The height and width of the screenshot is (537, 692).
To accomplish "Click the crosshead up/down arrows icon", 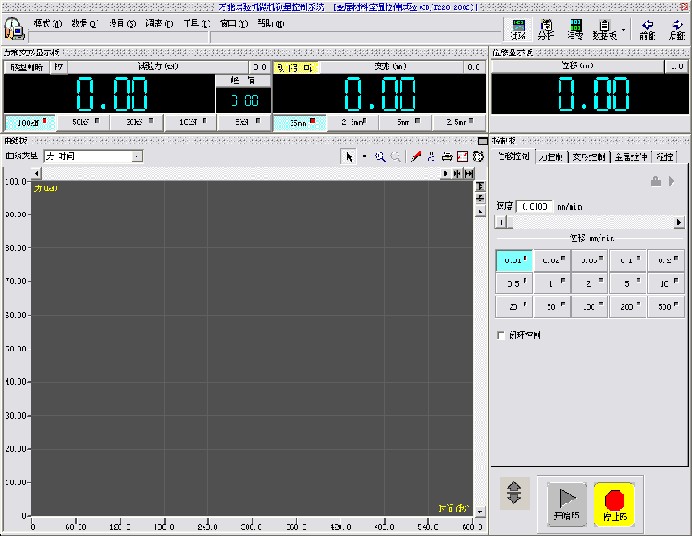I will (x=514, y=493).
